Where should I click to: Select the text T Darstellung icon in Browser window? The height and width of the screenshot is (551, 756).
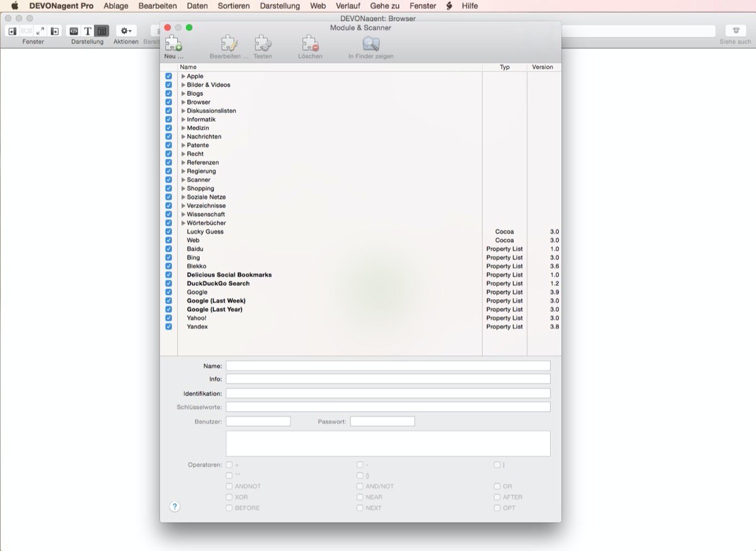pos(88,31)
